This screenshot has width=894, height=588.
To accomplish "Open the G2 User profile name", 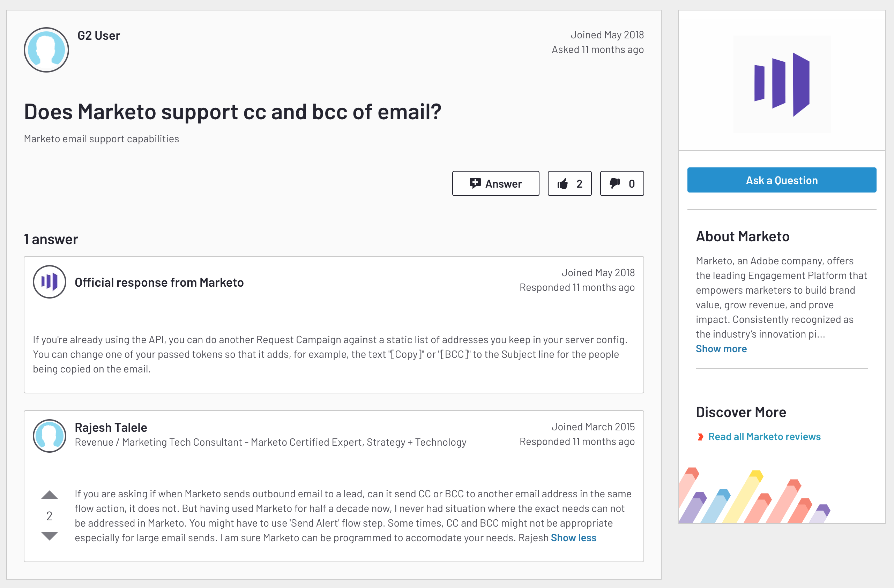I will pyautogui.click(x=98, y=36).
